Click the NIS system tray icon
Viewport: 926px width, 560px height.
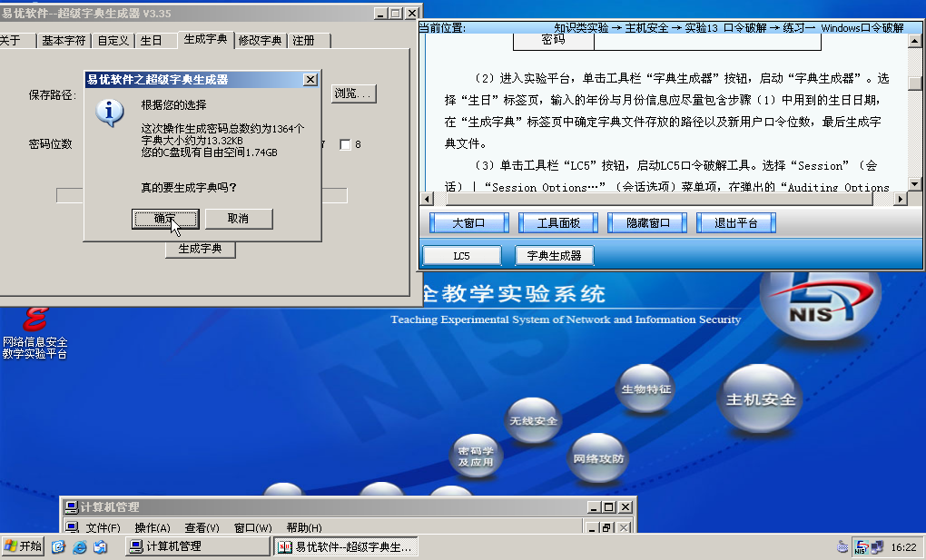pos(861,547)
